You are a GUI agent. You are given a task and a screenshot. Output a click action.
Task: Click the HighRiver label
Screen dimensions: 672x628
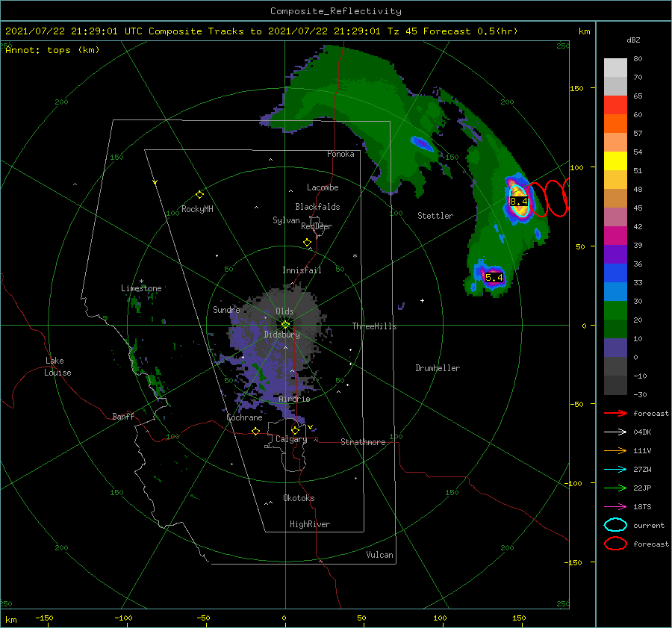point(310,524)
